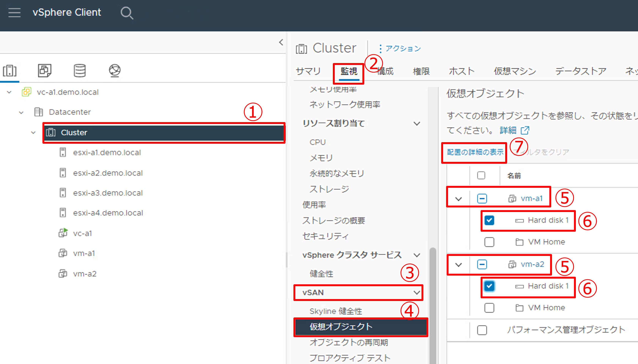
Task: Collapse the Datacenter tree node
Action: point(21,112)
